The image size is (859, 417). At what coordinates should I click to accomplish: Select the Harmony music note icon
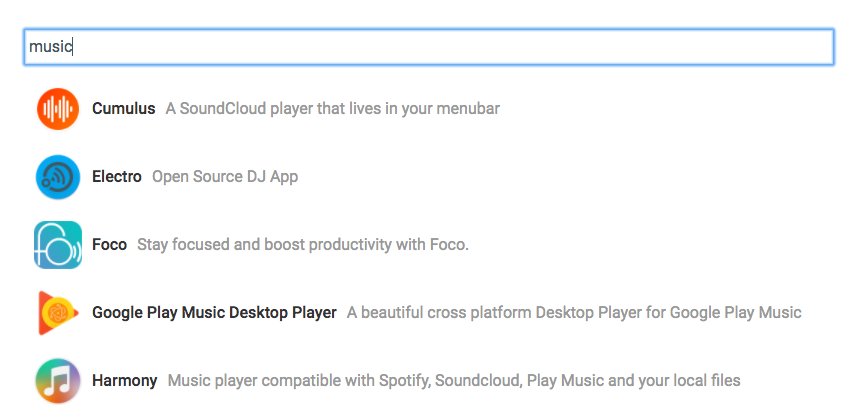tap(58, 381)
